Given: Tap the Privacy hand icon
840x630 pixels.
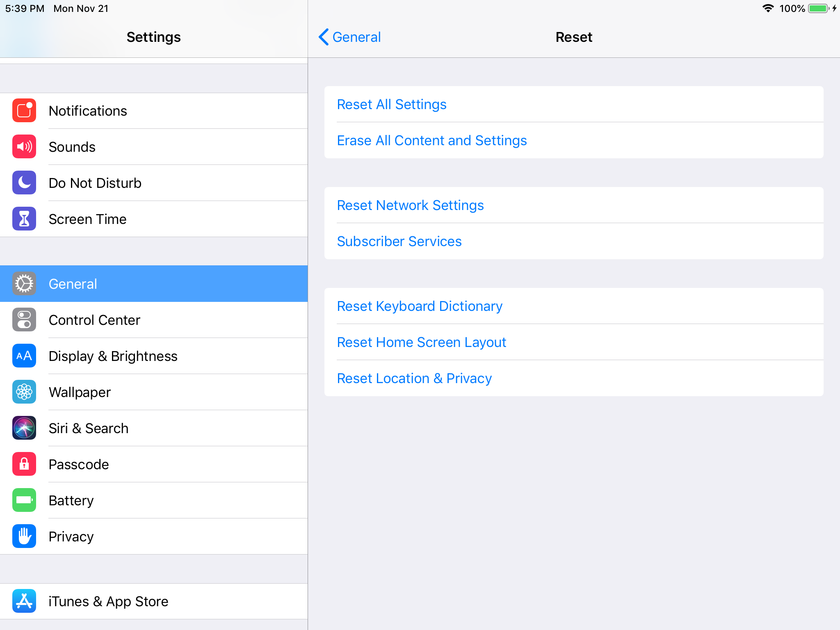Looking at the screenshot, I should 24,536.
